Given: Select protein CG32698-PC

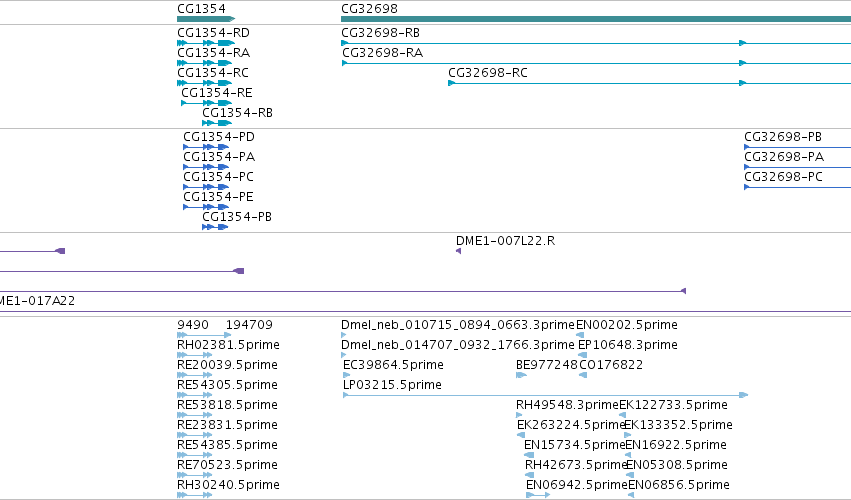Looking at the screenshot, I should (x=783, y=177).
